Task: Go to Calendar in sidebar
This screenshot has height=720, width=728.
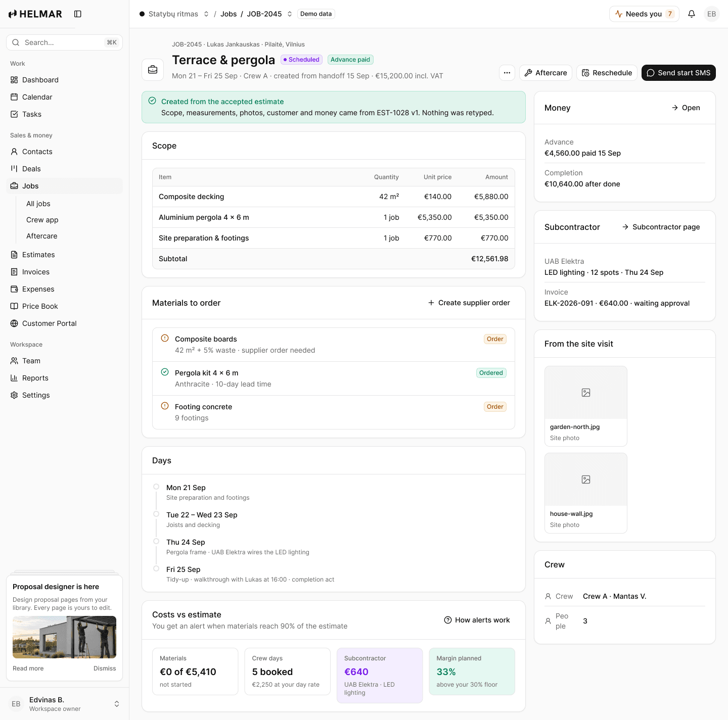Action: click(64, 97)
